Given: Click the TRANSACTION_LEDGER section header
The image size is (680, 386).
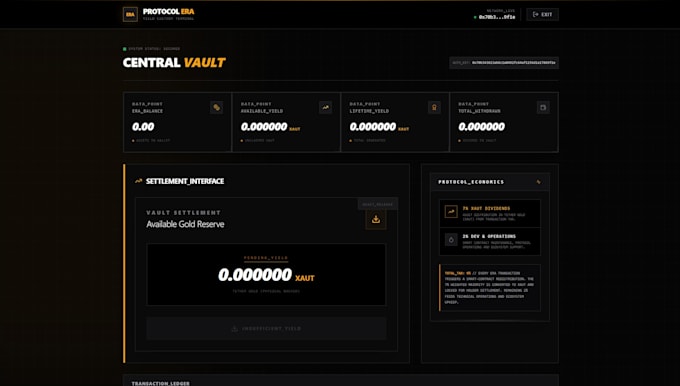Looking at the screenshot, I should 160,383.
